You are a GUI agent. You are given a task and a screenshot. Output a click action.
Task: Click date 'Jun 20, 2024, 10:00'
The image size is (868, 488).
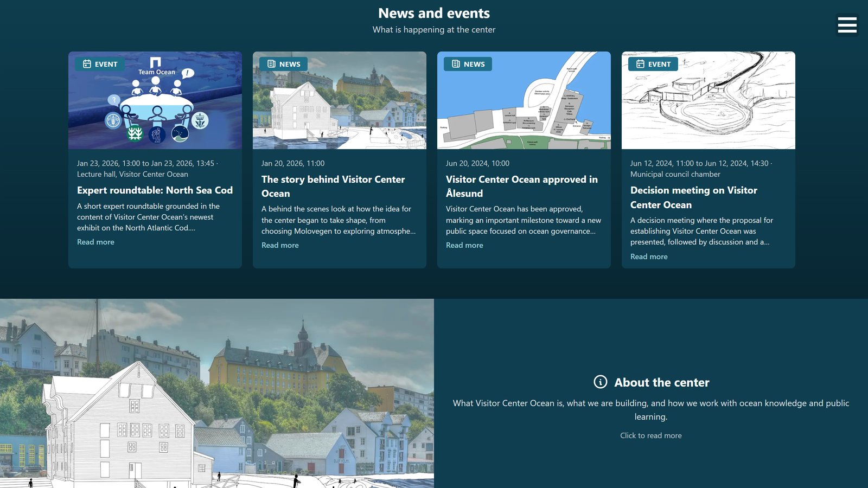tap(477, 163)
